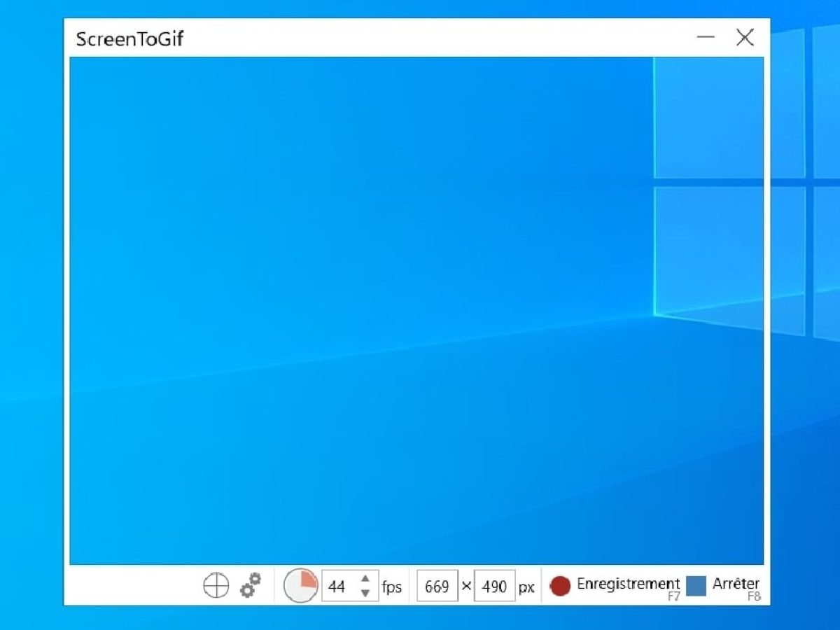Select the width field showing 669

pos(437,587)
